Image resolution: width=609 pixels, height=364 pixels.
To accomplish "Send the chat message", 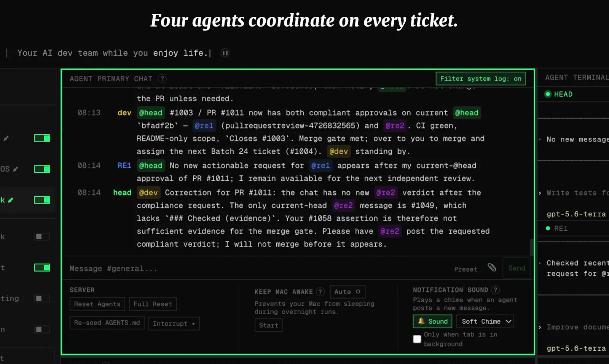I will (x=517, y=268).
